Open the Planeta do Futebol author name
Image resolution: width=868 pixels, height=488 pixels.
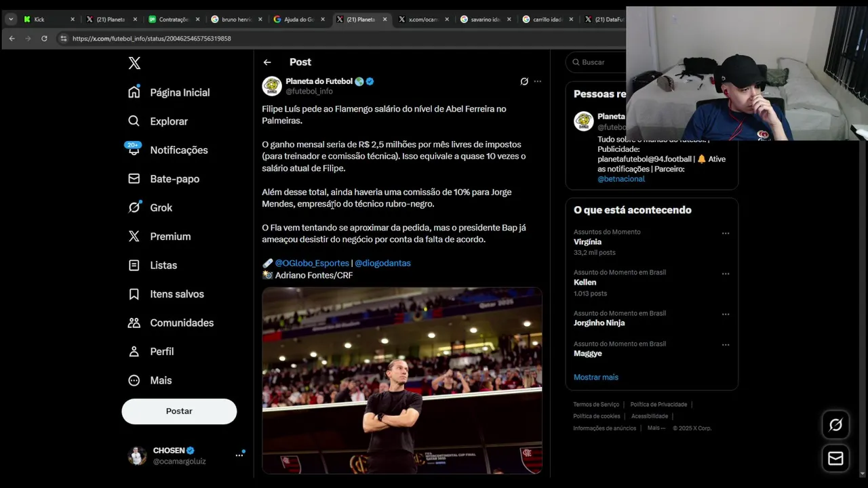(319, 81)
